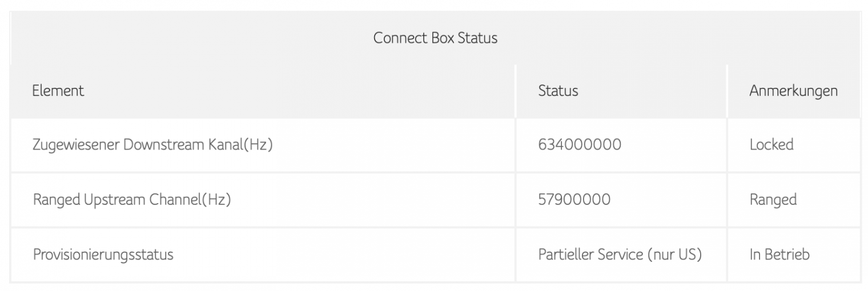Click the "In Betrieb" remark cell
This screenshot has width=868, height=291.
coord(779,254)
